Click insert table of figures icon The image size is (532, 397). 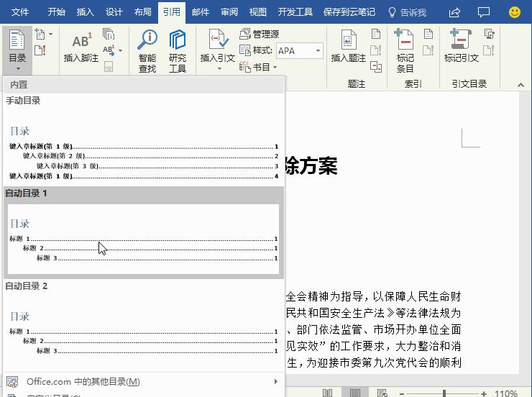click(x=375, y=34)
